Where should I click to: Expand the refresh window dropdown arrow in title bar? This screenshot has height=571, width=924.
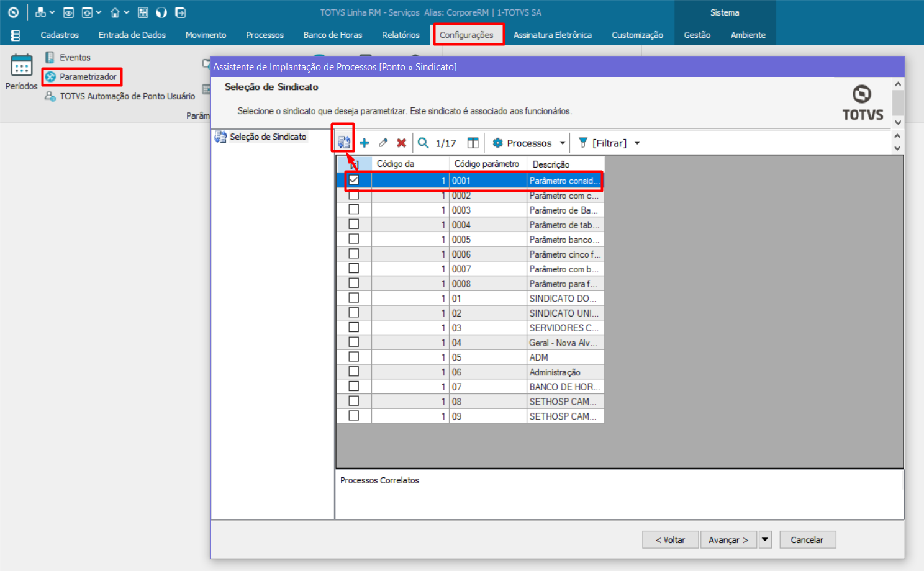tap(99, 12)
